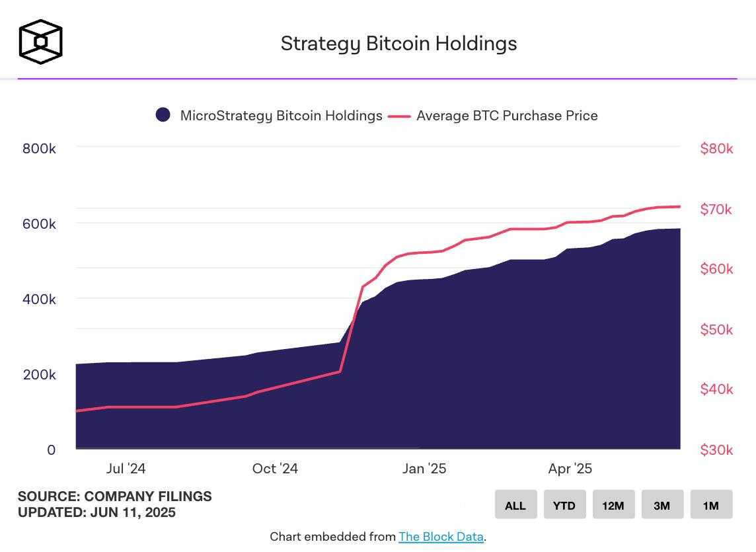Click the Jul '24 axis label
This screenshot has height=552, width=756.
(126, 469)
